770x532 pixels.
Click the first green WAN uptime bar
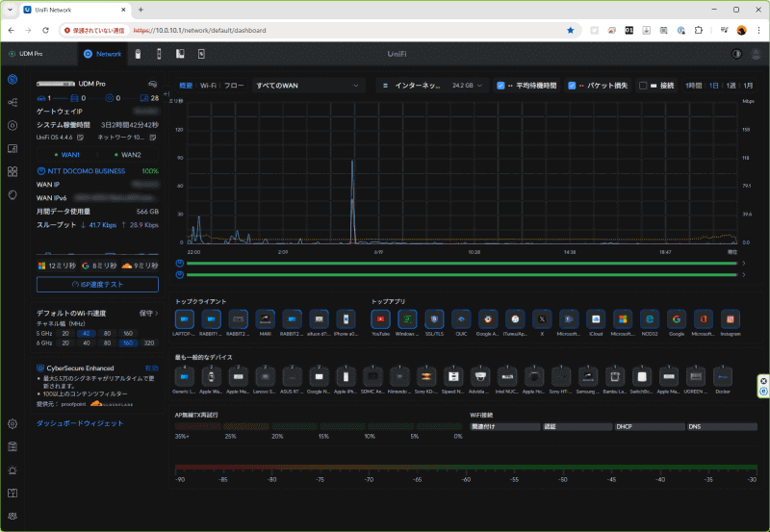tap(462, 264)
